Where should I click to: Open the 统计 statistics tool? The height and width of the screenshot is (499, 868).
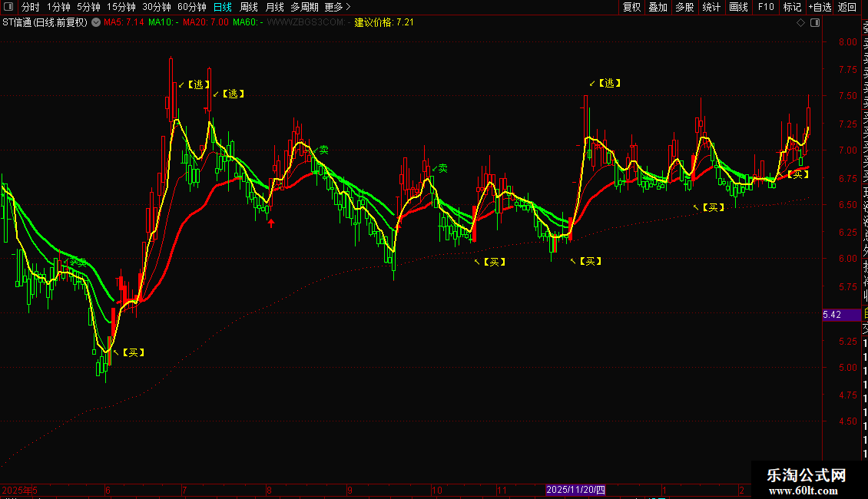click(711, 7)
